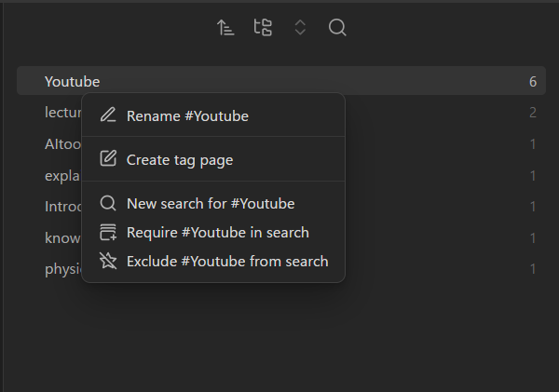The width and height of the screenshot is (559, 392).
Task: Select the tag starting with 'Altoo'
Action: pyautogui.click(x=63, y=144)
